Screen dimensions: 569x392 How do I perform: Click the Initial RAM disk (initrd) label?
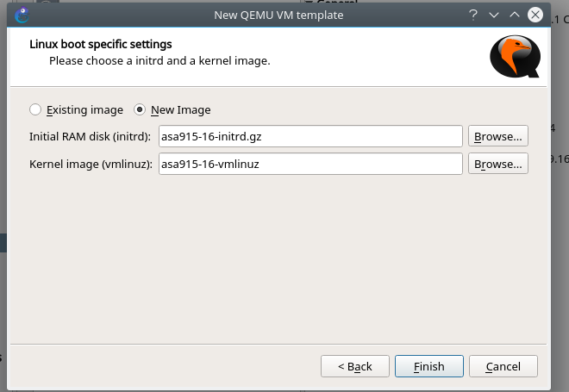90,136
